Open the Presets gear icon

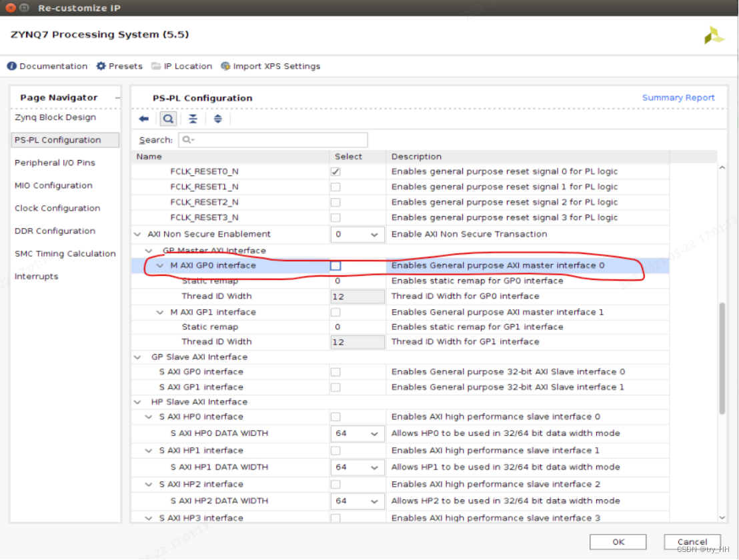(101, 67)
